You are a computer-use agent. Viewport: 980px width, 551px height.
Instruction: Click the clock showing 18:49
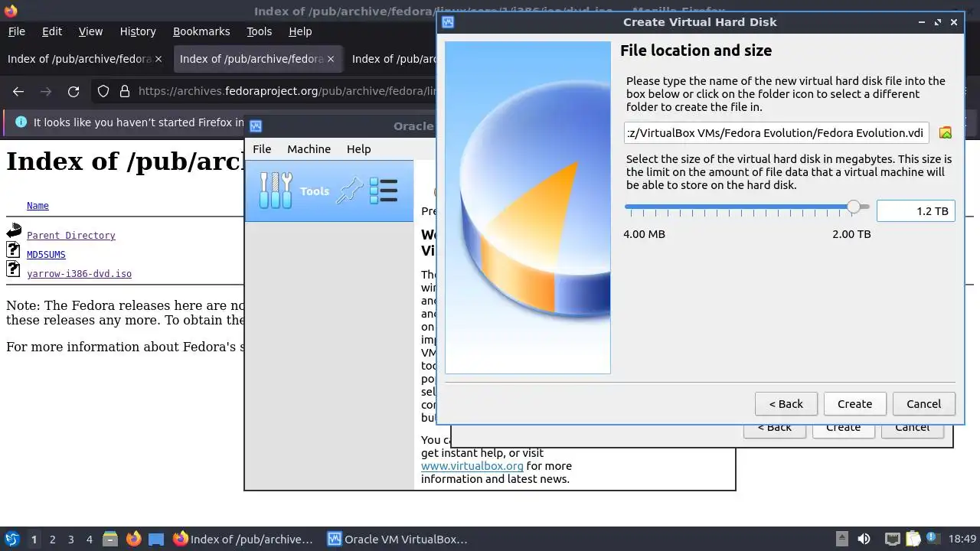(962, 539)
